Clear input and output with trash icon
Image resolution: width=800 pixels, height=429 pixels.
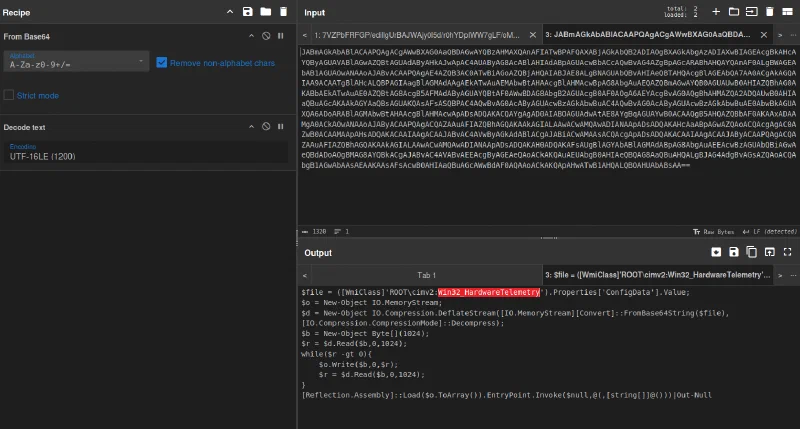(770, 12)
